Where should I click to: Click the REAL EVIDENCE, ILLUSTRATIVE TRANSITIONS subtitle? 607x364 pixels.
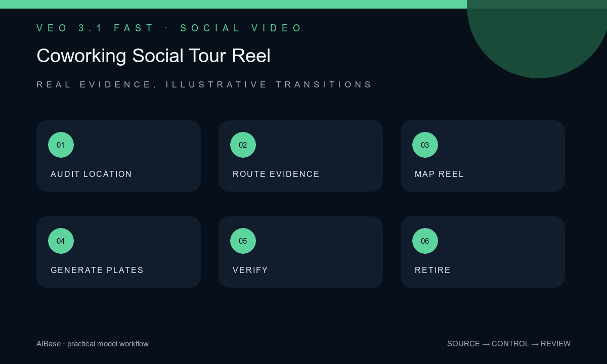pos(204,84)
